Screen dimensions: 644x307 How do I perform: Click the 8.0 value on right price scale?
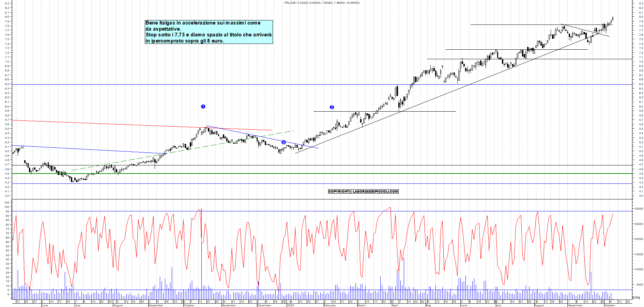(x=641, y=17)
